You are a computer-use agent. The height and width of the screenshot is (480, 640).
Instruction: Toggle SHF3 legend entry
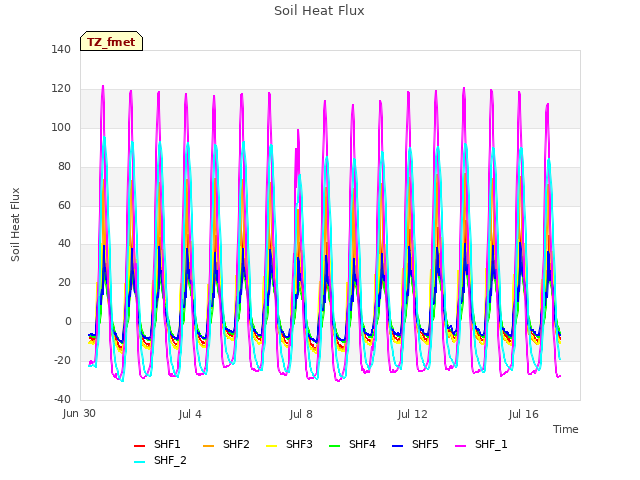(x=289, y=444)
